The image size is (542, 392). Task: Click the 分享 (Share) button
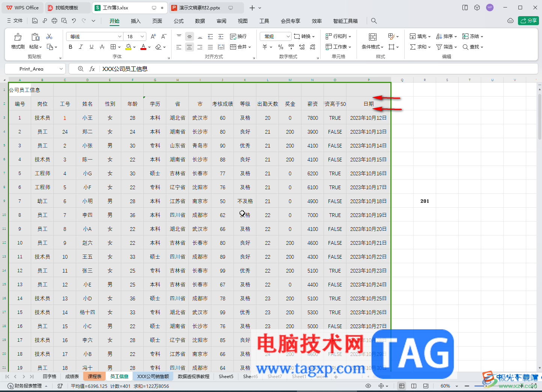[x=528, y=21]
